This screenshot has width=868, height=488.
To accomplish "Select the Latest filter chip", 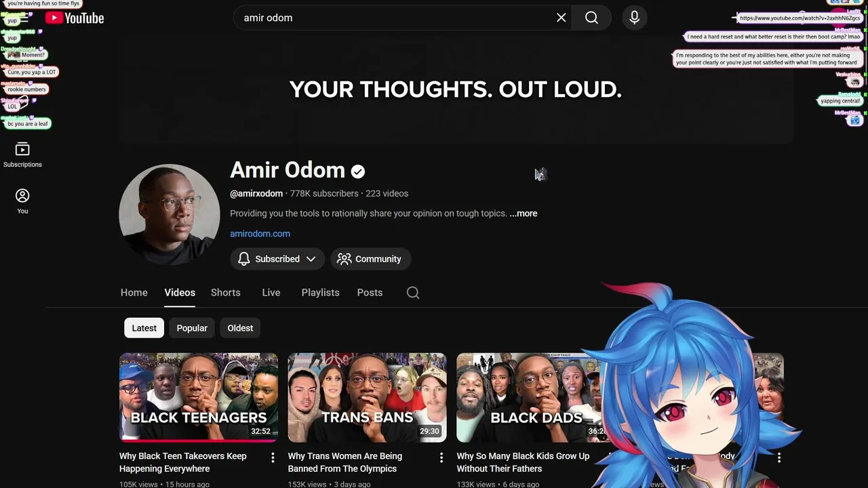I will tap(144, 328).
